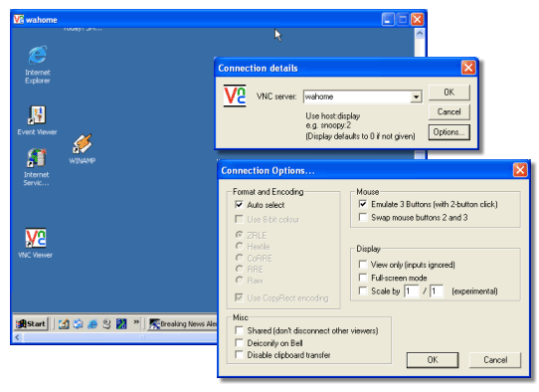Toggle Auto select encoding checkbox
The image size is (539, 392).
click(x=239, y=205)
